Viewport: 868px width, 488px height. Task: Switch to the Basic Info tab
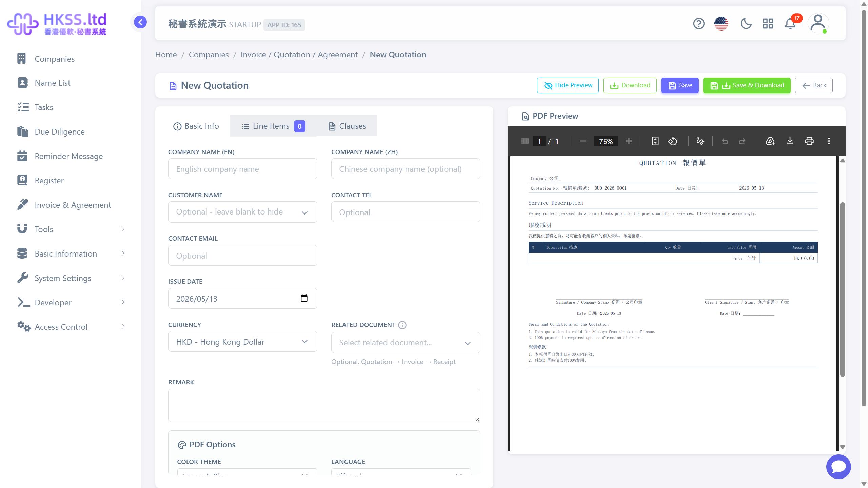[x=196, y=126]
